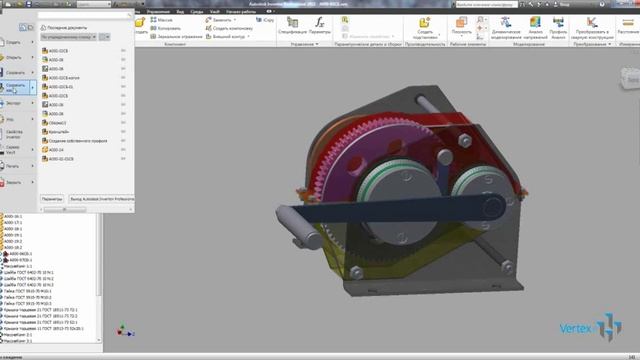This screenshot has width=640, height=360.
Task: Click the application menu search field
Action: 85,15
